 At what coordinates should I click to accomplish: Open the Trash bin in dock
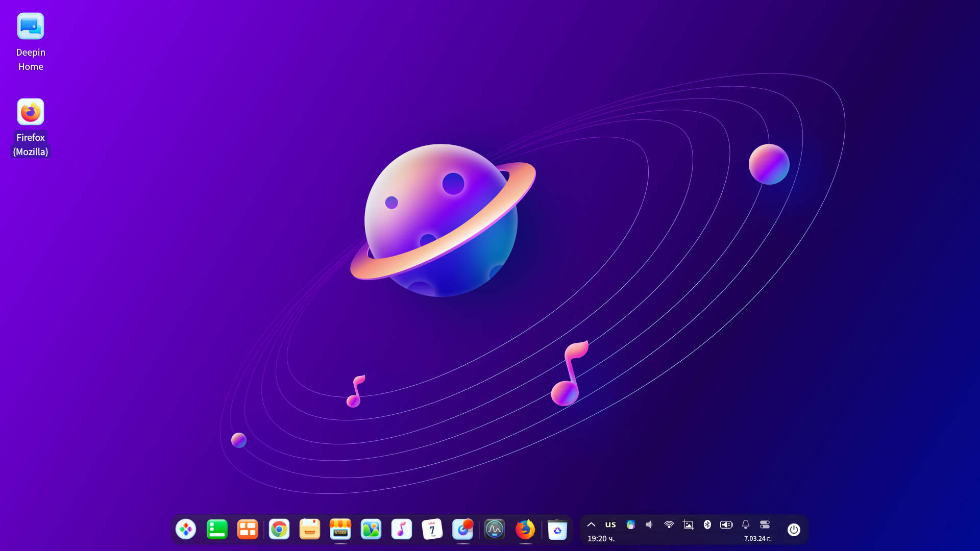click(x=557, y=530)
